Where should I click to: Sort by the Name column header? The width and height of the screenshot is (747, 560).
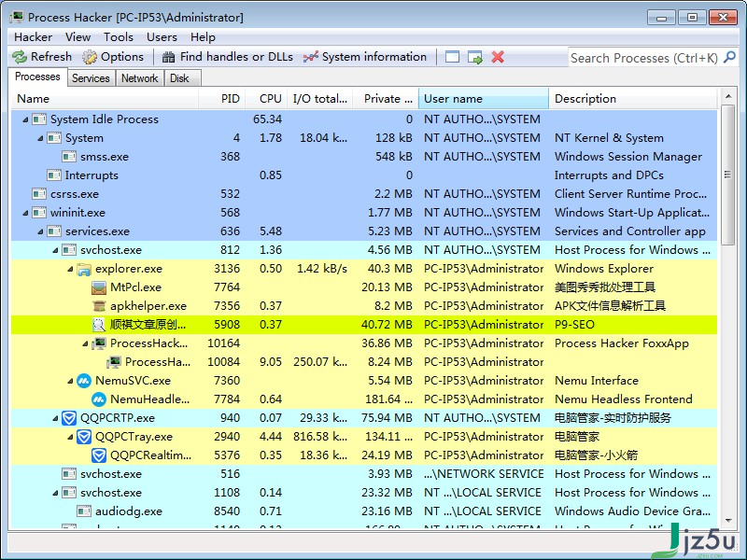click(x=105, y=99)
